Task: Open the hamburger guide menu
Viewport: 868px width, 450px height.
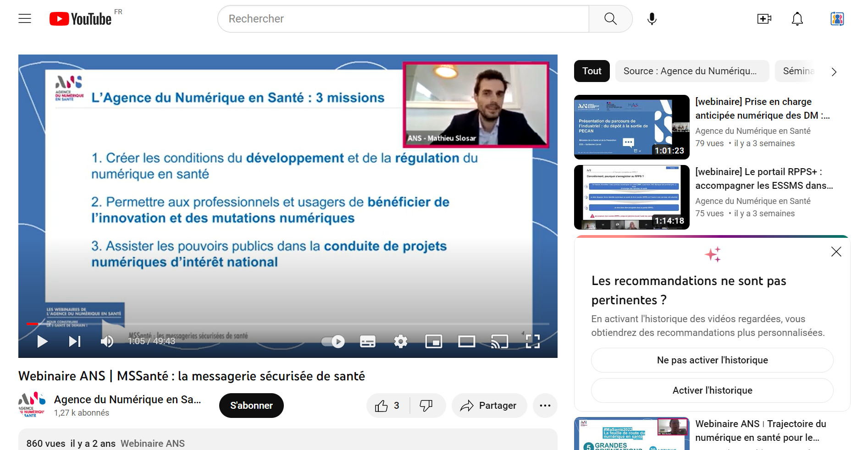Action: [x=25, y=19]
